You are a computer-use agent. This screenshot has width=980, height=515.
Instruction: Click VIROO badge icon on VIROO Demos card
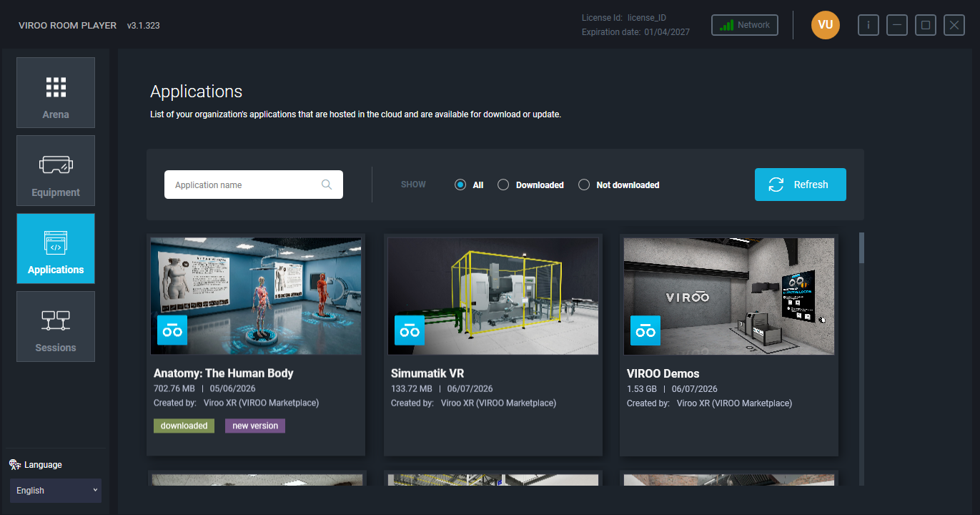pos(645,330)
